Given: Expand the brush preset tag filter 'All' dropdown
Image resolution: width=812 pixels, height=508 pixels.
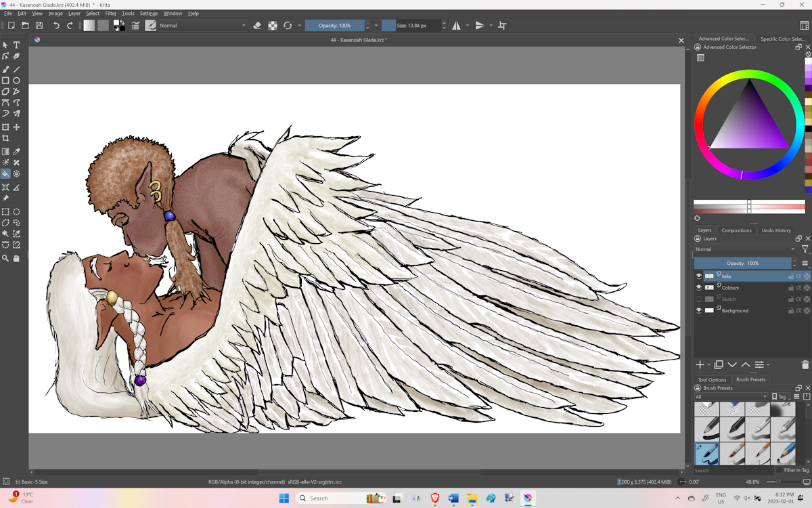Looking at the screenshot, I should pyautogui.click(x=731, y=397).
